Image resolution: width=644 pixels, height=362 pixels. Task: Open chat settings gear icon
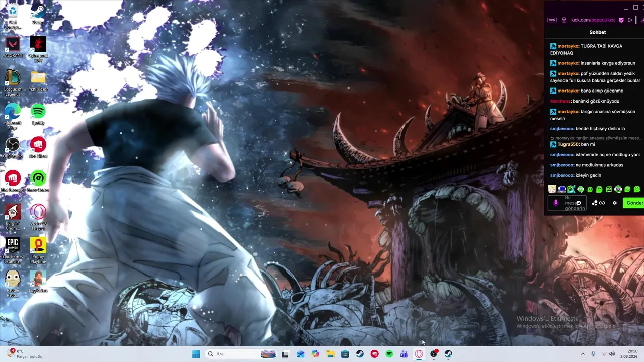[x=614, y=203]
